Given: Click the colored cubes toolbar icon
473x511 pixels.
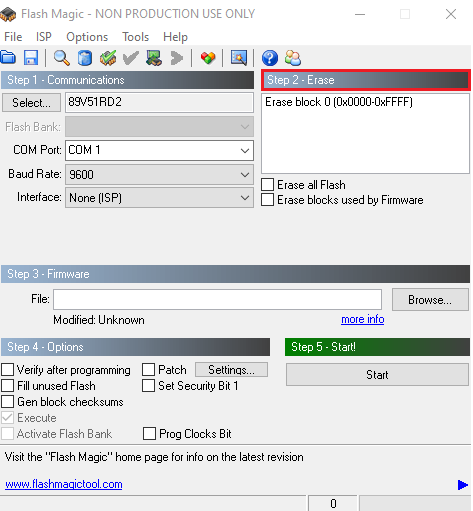Looking at the screenshot, I should pos(208,58).
